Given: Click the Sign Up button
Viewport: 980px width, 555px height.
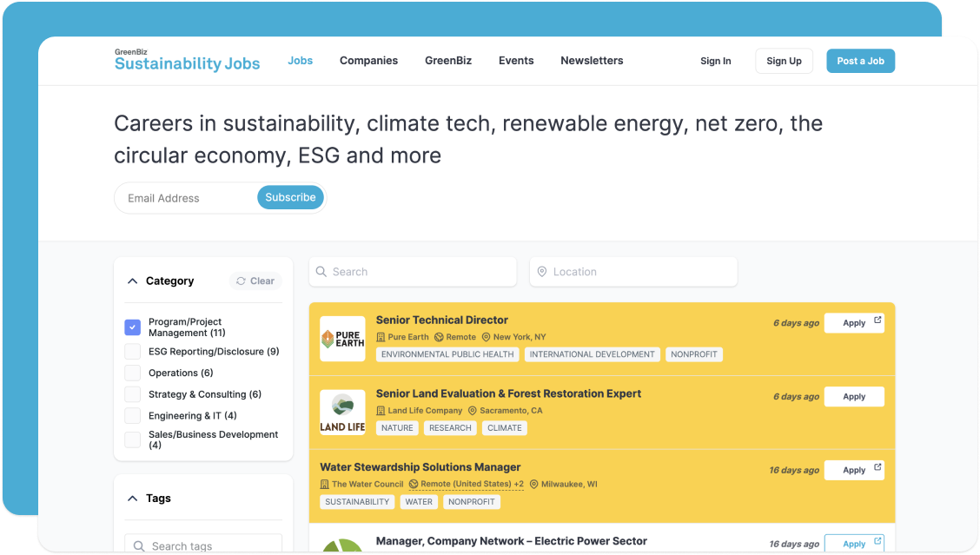Looking at the screenshot, I should (x=784, y=61).
